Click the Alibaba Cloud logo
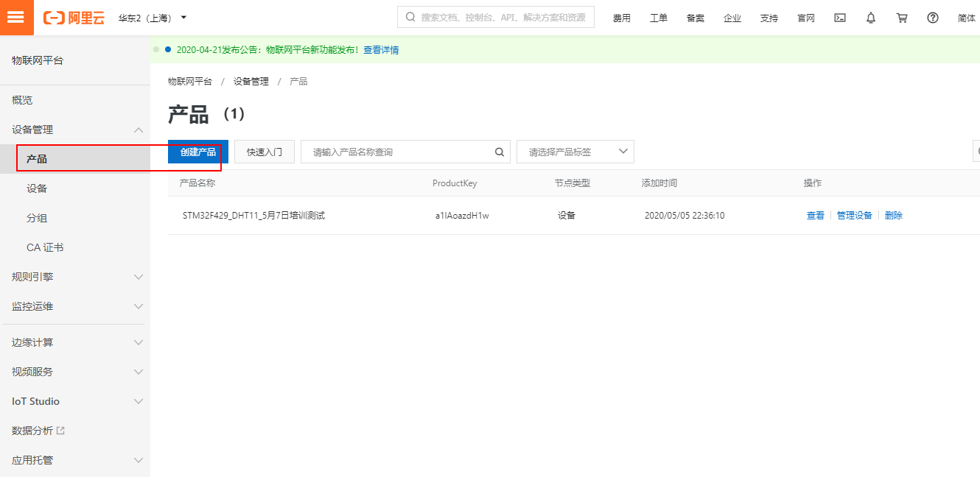The width and height of the screenshot is (980, 477). click(x=74, y=18)
